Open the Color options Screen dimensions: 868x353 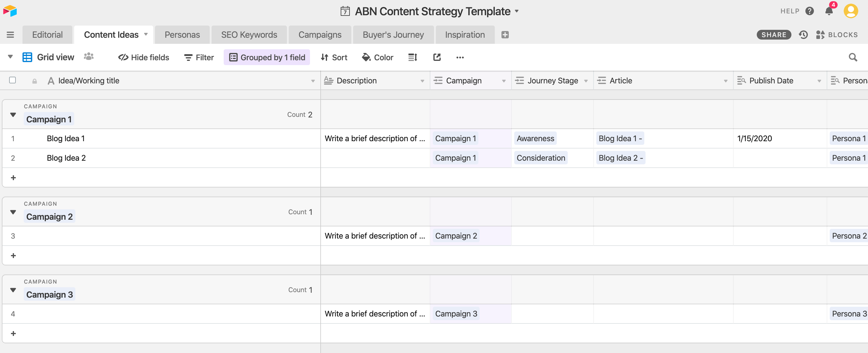click(x=377, y=58)
